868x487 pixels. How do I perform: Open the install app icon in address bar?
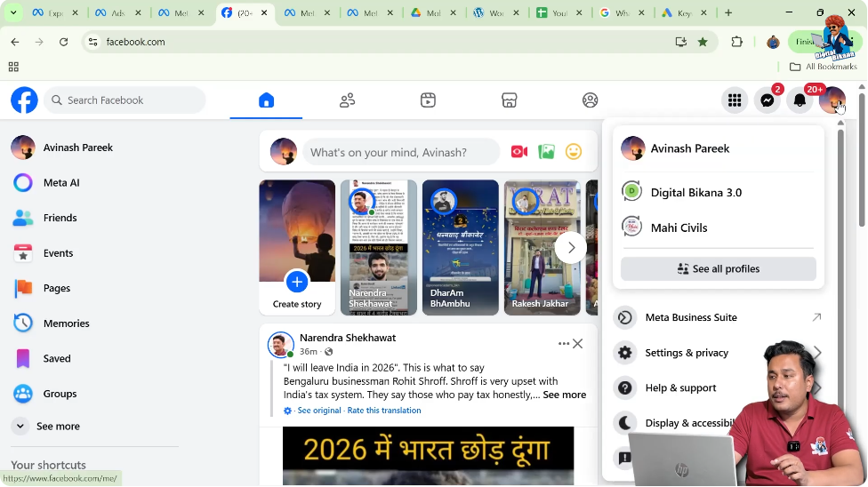[x=681, y=42]
